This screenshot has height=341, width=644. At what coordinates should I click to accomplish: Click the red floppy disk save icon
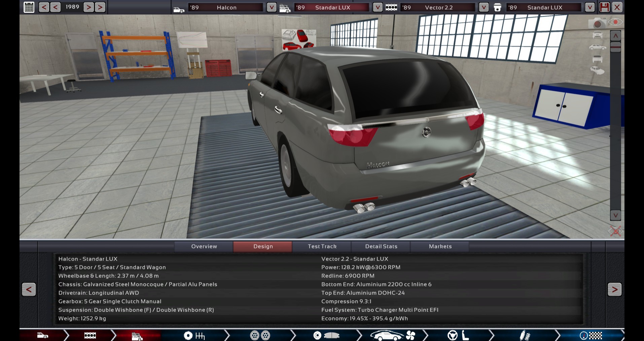click(604, 7)
